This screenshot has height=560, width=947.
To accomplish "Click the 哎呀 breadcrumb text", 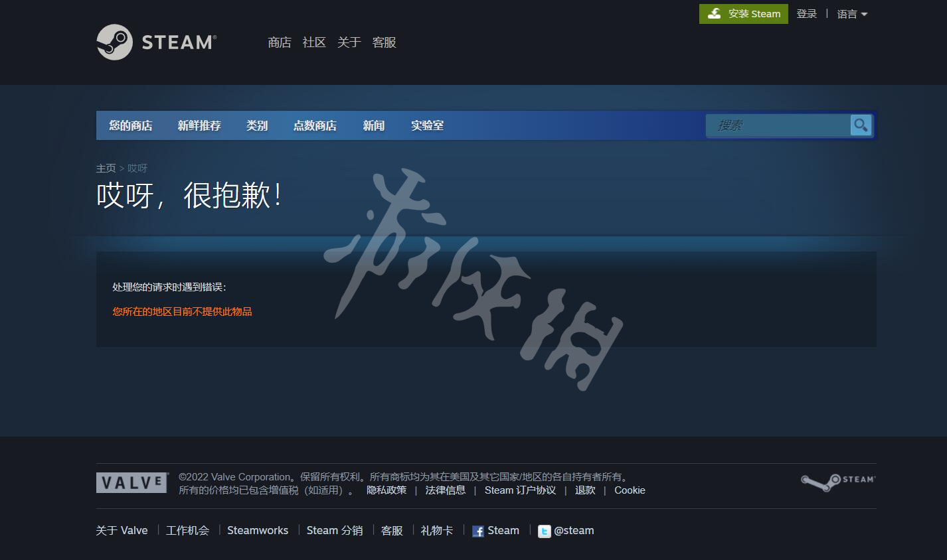I will 137,169.
